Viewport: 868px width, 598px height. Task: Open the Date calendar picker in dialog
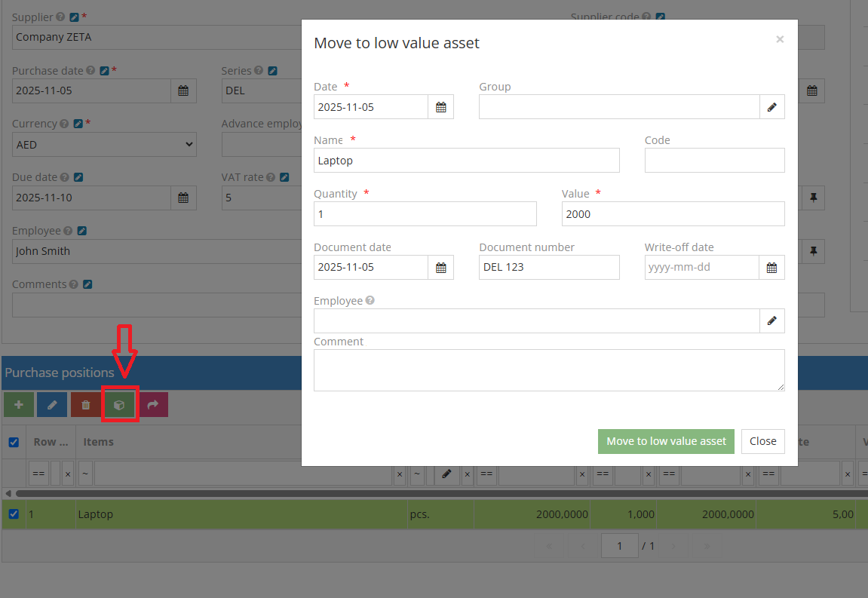pos(441,107)
